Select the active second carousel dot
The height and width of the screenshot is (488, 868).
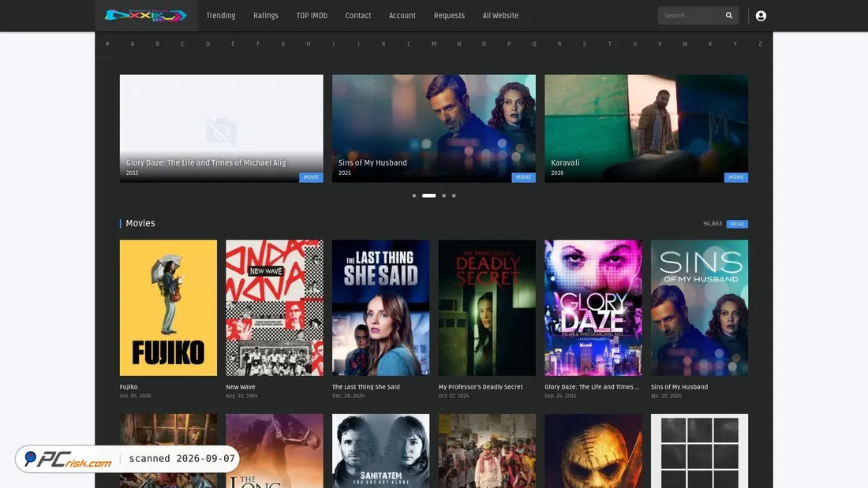click(429, 196)
